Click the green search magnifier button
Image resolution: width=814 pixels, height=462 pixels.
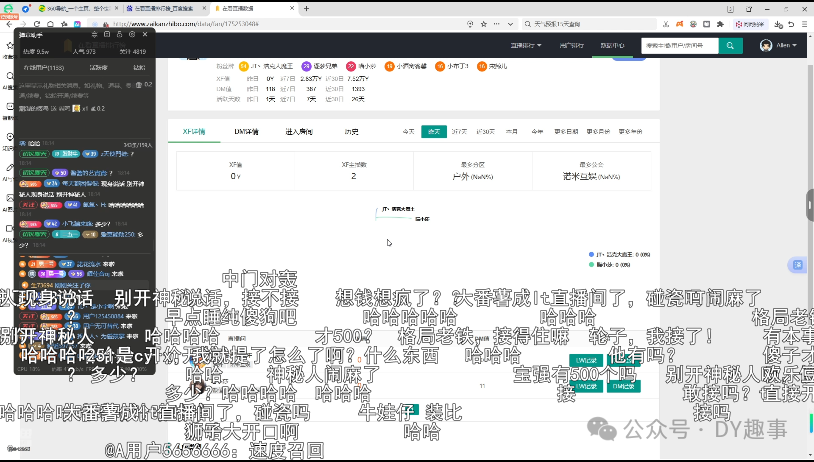(730, 46)
